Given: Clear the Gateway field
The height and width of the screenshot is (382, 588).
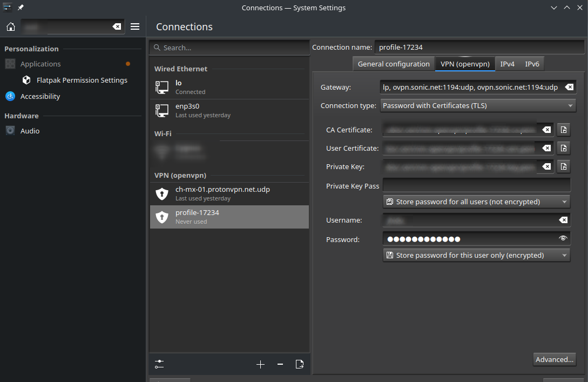Looking at the screenshot, I should [x=569, y=87].
